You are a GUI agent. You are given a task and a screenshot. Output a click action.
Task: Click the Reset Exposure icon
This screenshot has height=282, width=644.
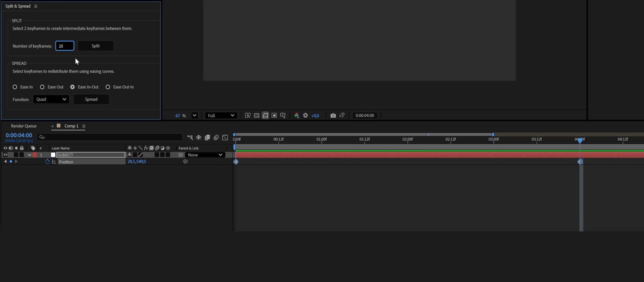(x=305, y=116)
